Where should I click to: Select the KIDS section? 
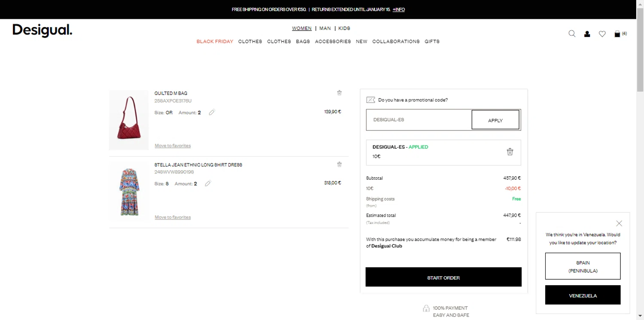coord(344,28)
